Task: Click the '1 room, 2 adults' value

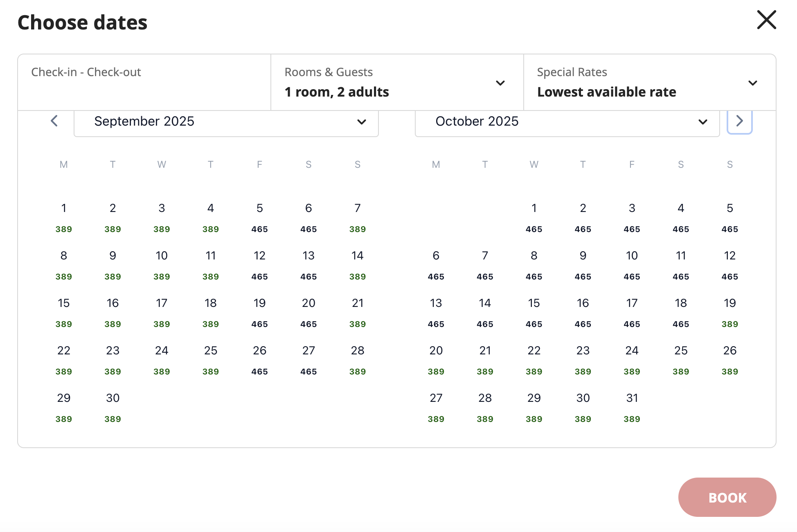Action: click(337, 92)
